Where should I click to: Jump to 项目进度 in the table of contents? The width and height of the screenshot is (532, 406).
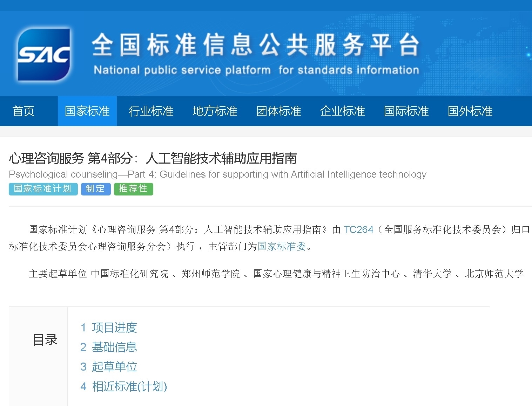click(x=114, y=328)
